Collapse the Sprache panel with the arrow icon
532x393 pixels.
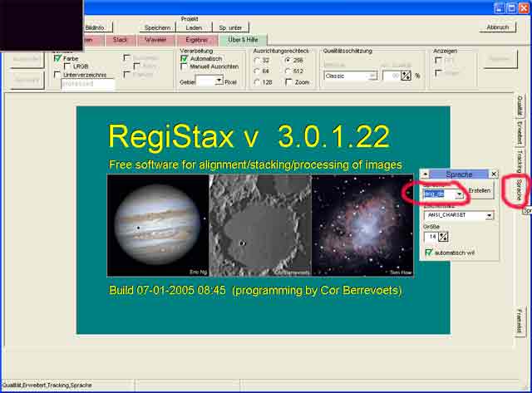pos(426,174)
